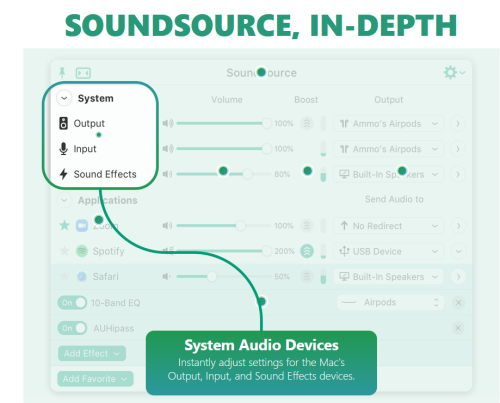The height and width of the screenshot is (403, 500).
Task: Click the Sound Effects volume slider
Action: point(224,174)
